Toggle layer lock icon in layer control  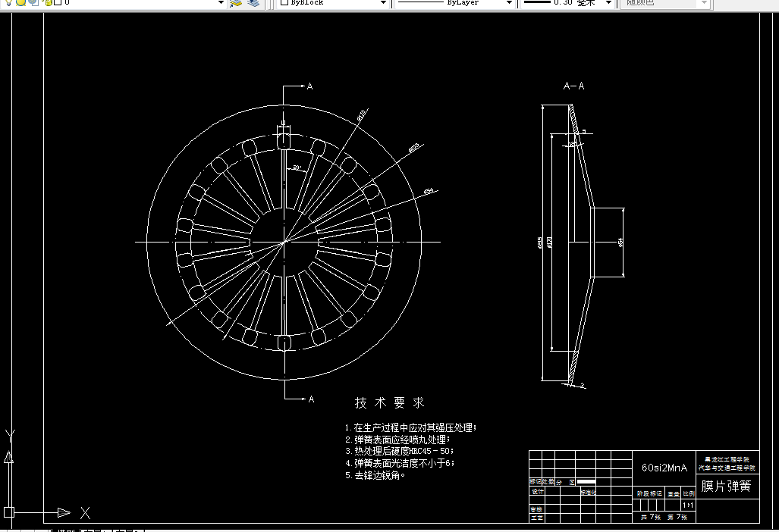tap(49, 2)
